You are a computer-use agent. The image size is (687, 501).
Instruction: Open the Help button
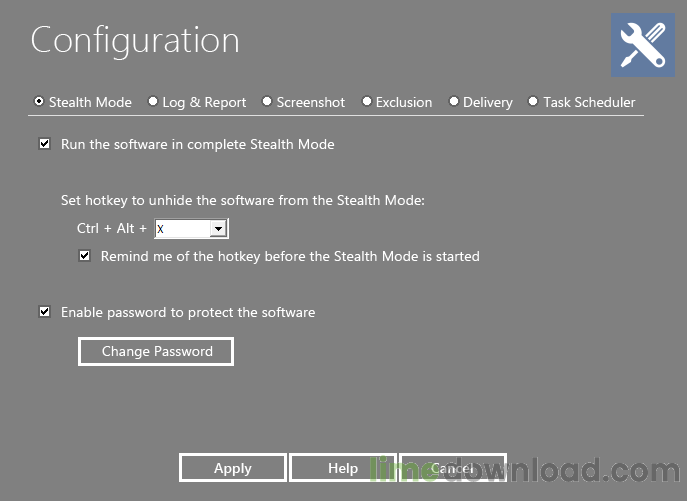[343, 468]
